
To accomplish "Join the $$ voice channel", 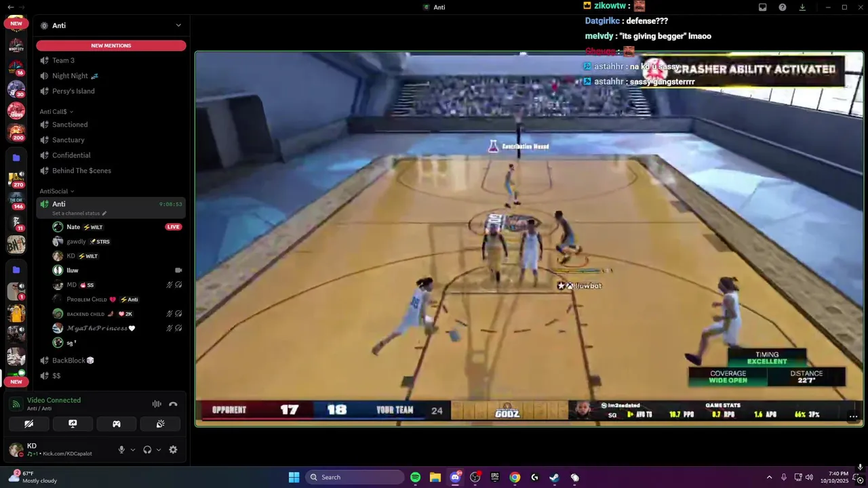I will click(x=111, y=375).
